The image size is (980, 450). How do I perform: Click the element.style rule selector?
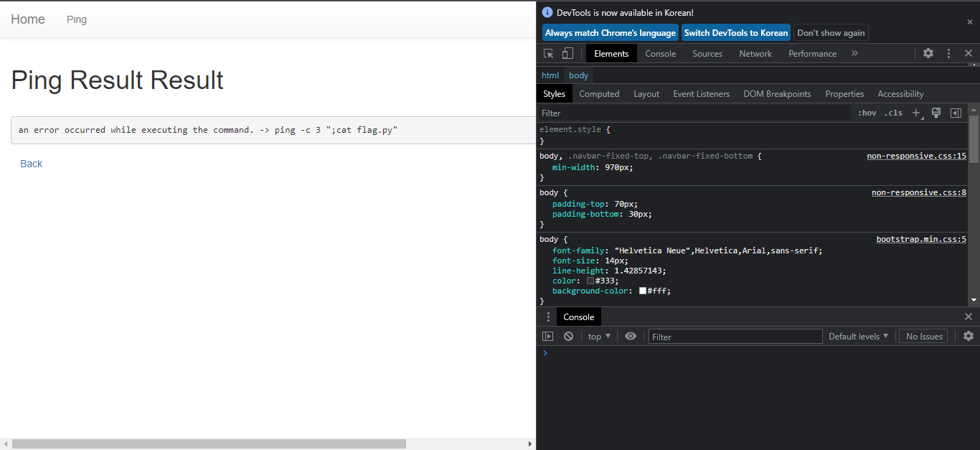point(571,129)
